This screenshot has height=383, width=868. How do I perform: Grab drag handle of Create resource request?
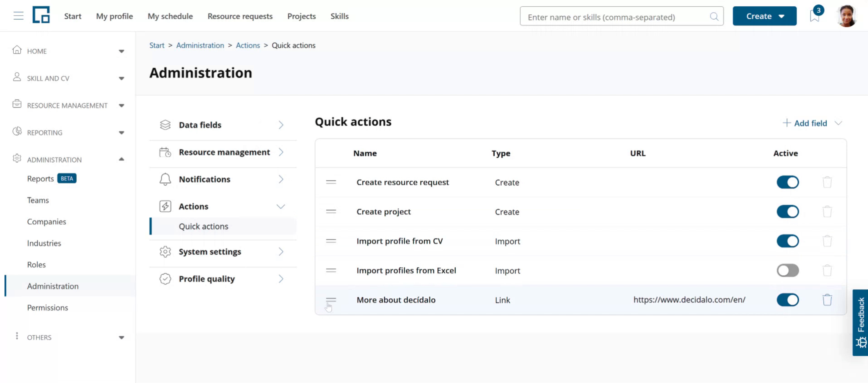[331, 182]
